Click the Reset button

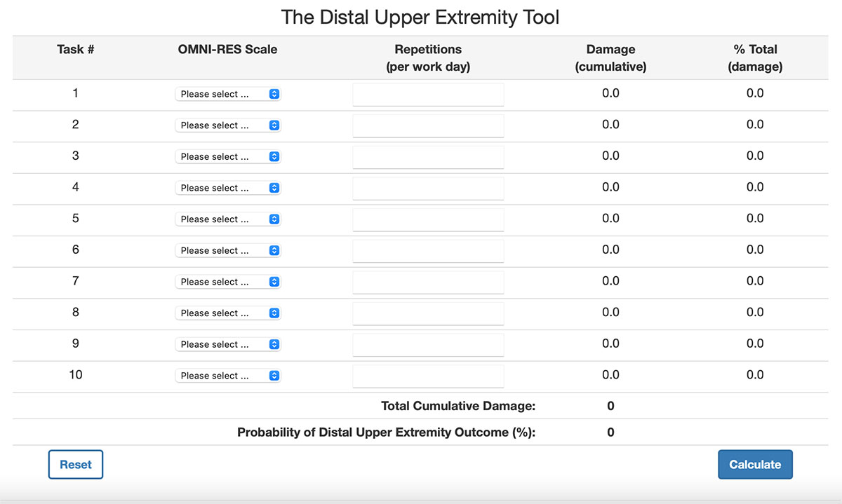76,465
